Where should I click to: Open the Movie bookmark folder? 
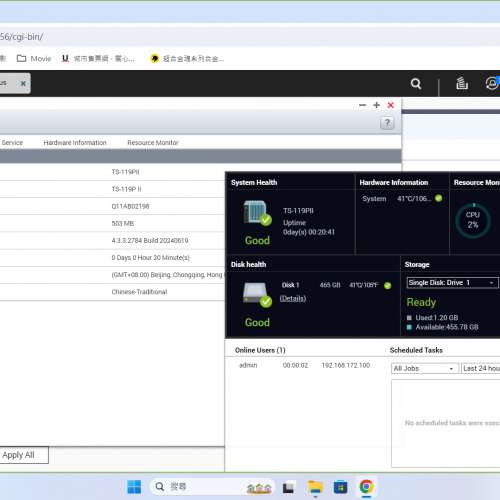pyautogui.click(x=34, y=59)
